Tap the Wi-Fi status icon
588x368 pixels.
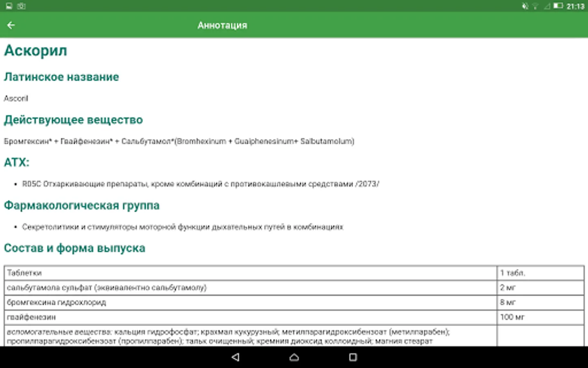535,6
